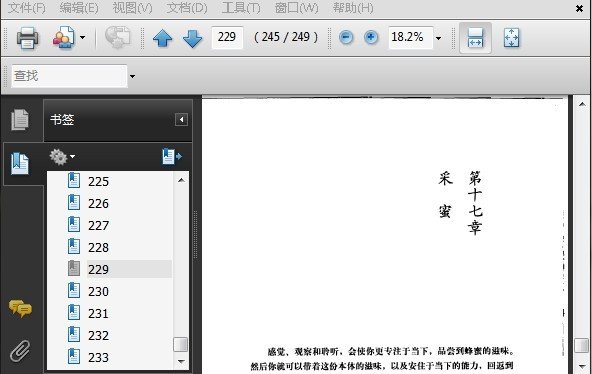Click the zoom percentage field 18.2%

click(410, 37)
